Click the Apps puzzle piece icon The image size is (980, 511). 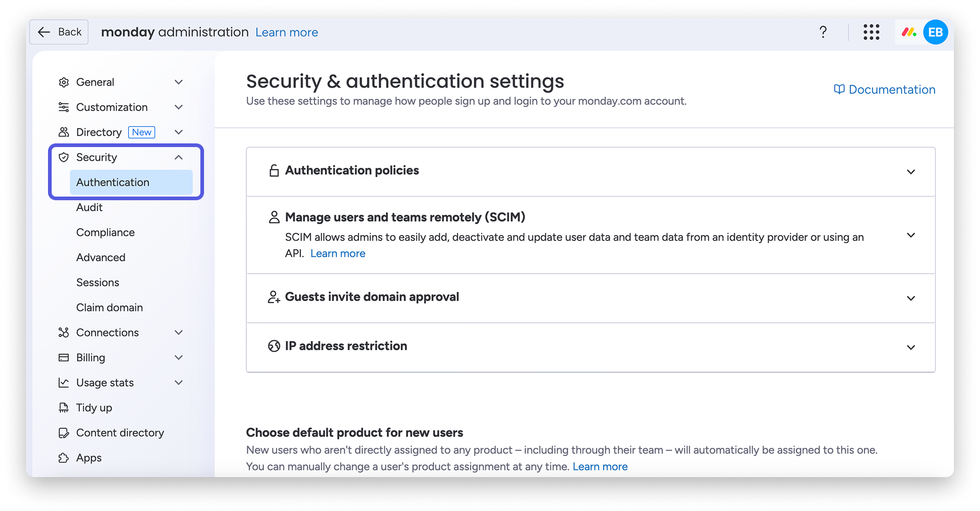(x=64, y=458)
